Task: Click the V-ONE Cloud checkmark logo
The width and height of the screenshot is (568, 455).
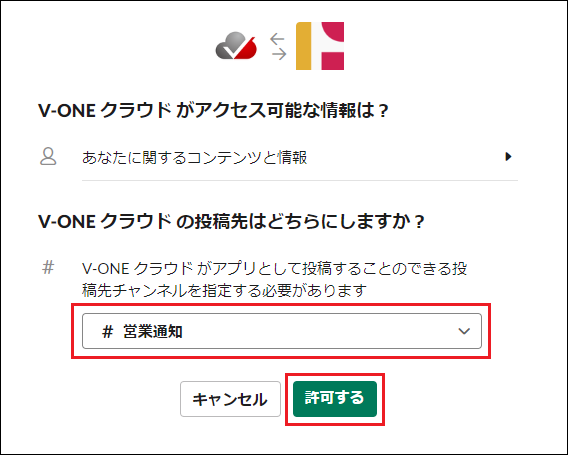Action: point(236,46)
